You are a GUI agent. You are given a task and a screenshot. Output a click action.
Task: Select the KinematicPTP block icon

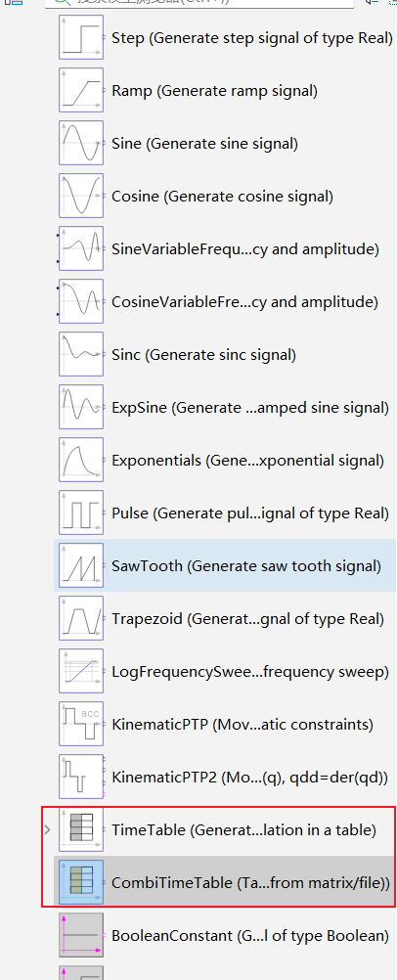coord(81,725)
